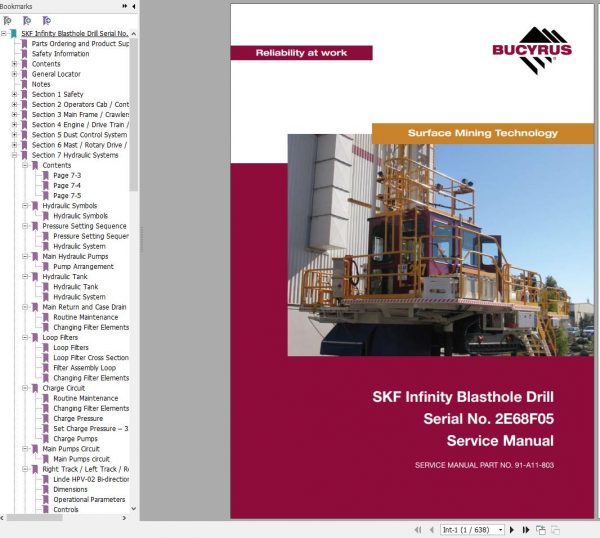
Task: Collapse the Pressure Setting Sequence group
Action: [25, 226]
